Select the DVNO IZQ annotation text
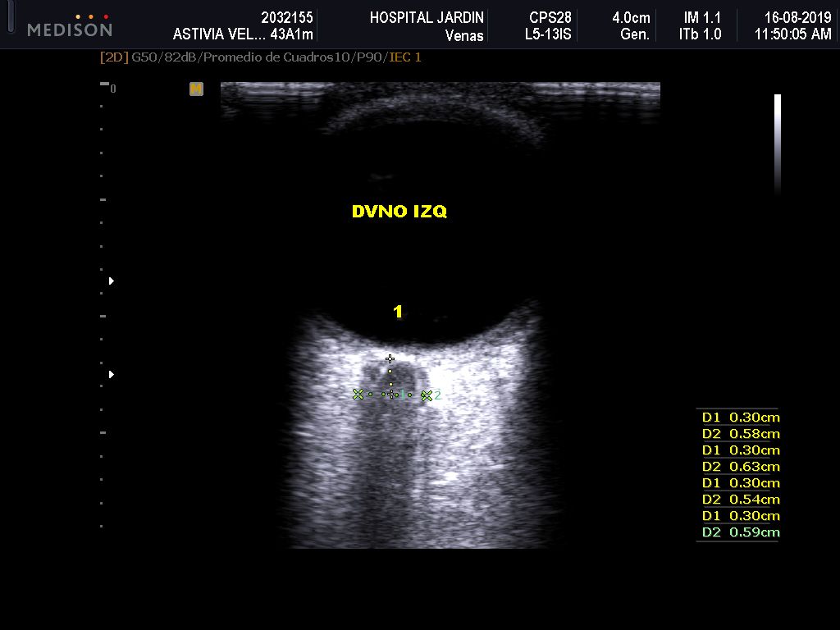840x630 pixels. (399, 212)
